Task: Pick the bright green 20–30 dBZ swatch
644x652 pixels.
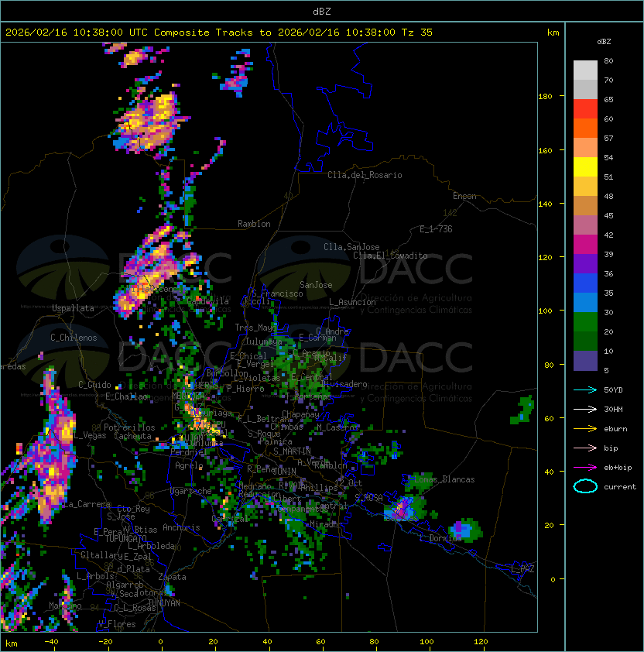Action: (585, 322)
